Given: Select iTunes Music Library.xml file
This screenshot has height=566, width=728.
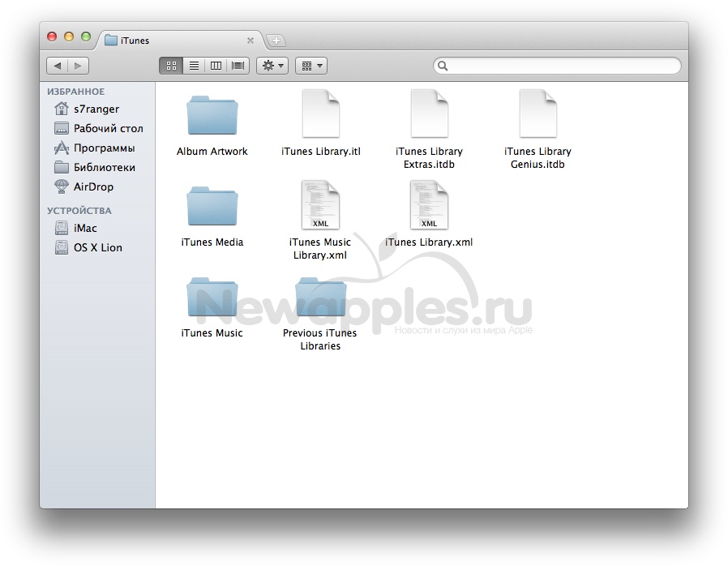Looking at the screenshot, I should tap(320, 206).
